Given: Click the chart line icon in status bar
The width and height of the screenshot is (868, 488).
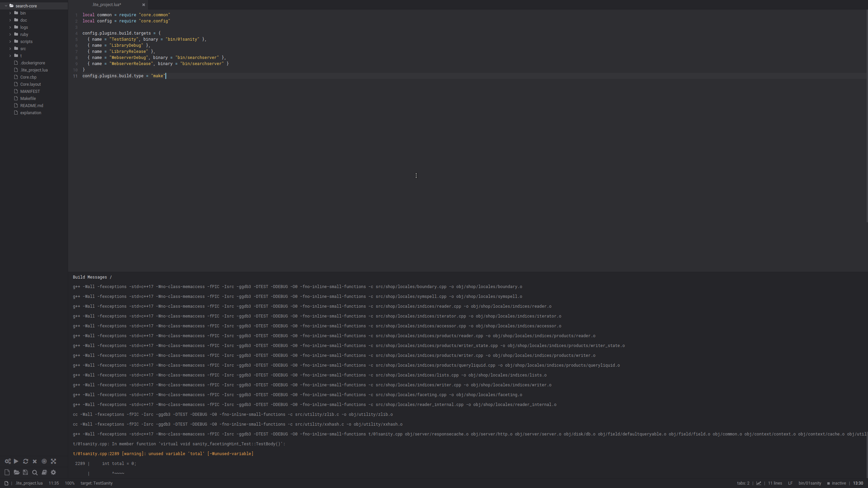Looking at the screenshot, I should (x=758, y=483).
